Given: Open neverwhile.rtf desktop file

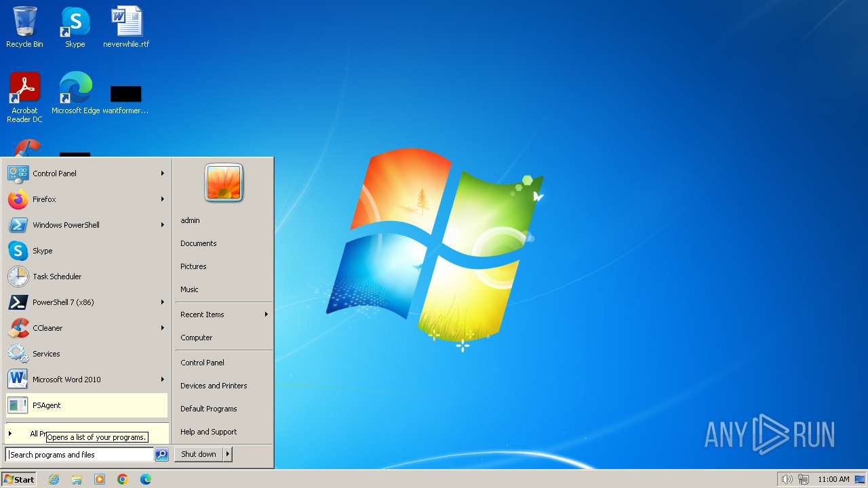Looking at the screenshot, I should pyautogui.click(x=126, y=27).
